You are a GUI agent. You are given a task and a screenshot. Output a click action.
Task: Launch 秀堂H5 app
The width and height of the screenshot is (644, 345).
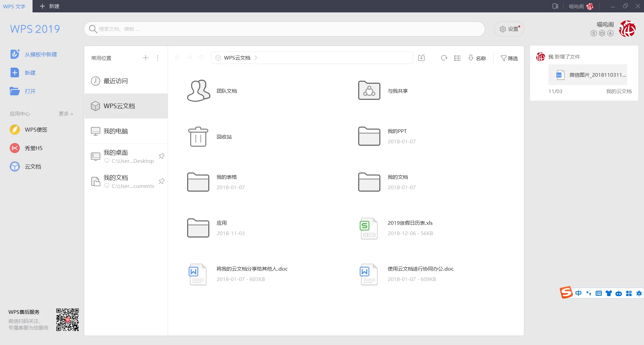click(x=26, y=148)
